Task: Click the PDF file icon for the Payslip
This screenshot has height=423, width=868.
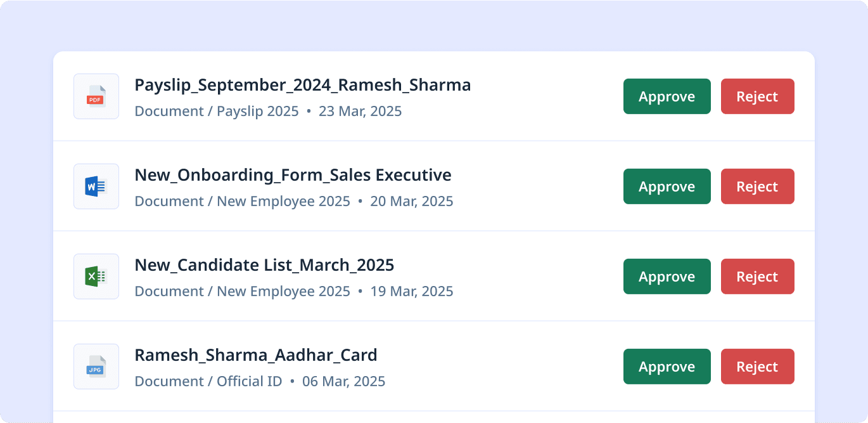Action: pyautogui.click(x=96, y=96)
